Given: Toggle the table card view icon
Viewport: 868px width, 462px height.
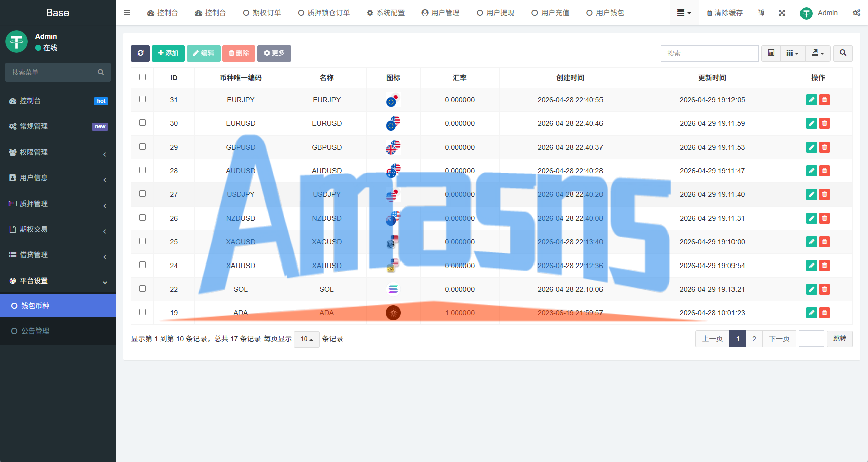Looking at the screenshot, I should tap(771, 53).
